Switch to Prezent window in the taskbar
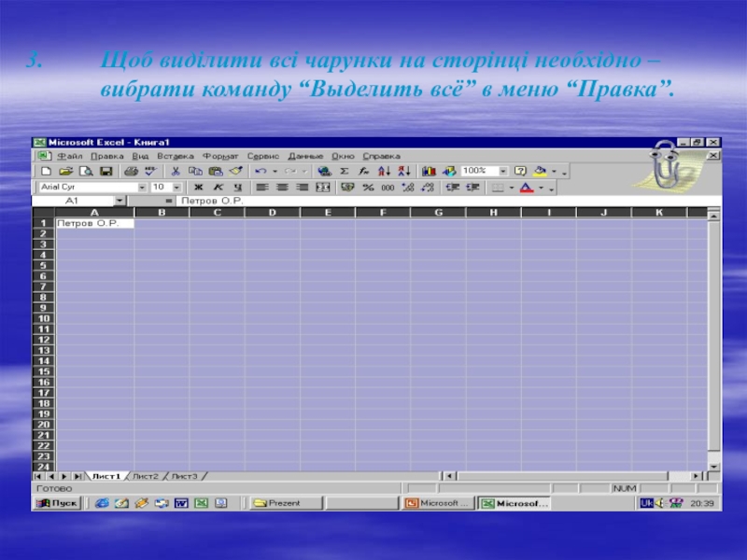747x560 pixels. 284,503
